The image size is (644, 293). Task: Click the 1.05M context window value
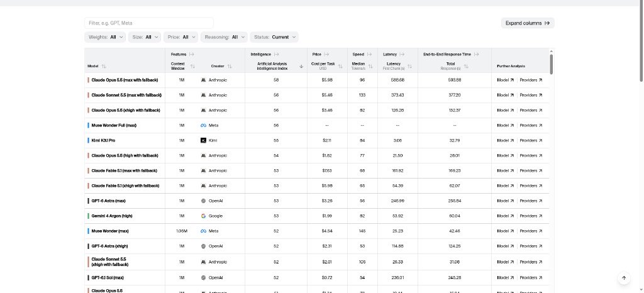pyautogui.click(x=182, y=231)
